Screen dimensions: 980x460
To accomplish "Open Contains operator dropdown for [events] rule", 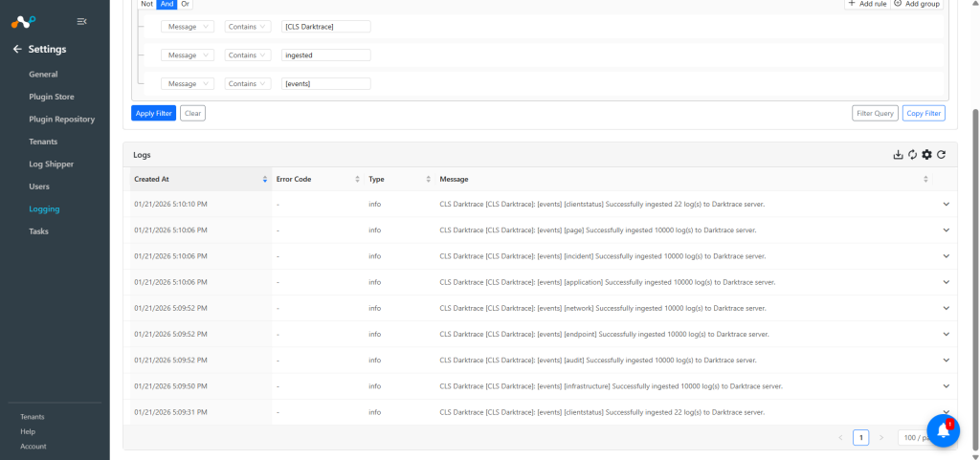I will 248,83.
